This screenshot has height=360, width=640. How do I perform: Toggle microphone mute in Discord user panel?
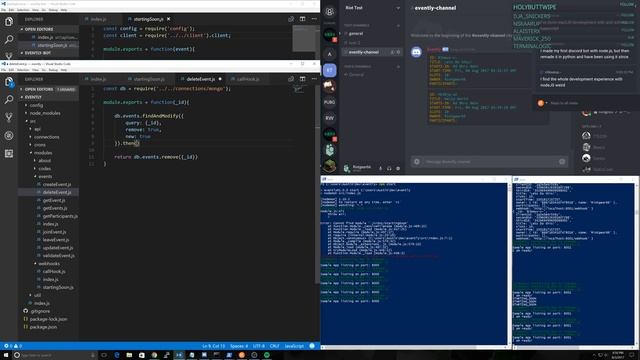tap(380, 168)
